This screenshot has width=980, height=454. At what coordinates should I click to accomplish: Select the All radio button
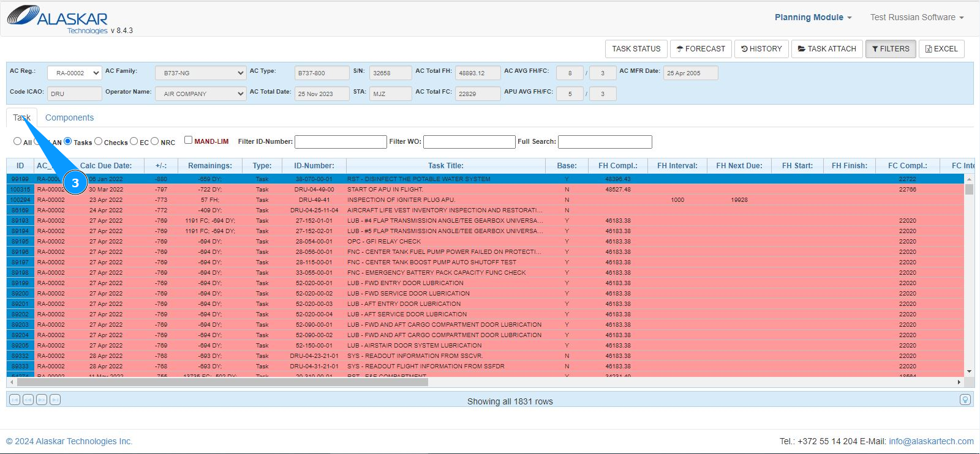coord(17,141)
